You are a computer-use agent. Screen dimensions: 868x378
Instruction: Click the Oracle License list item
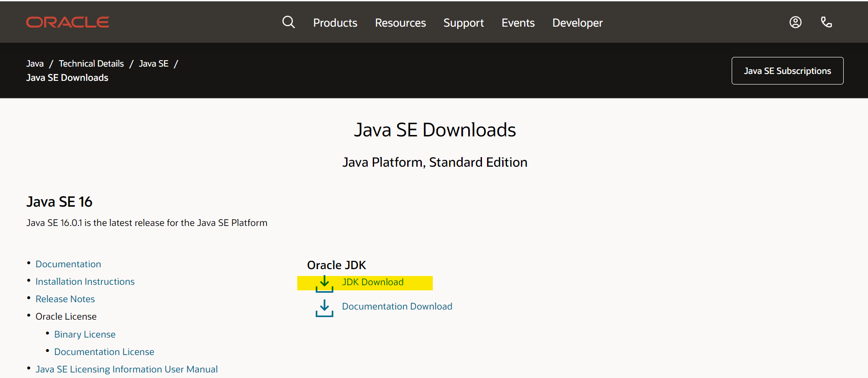coord(66,316)
